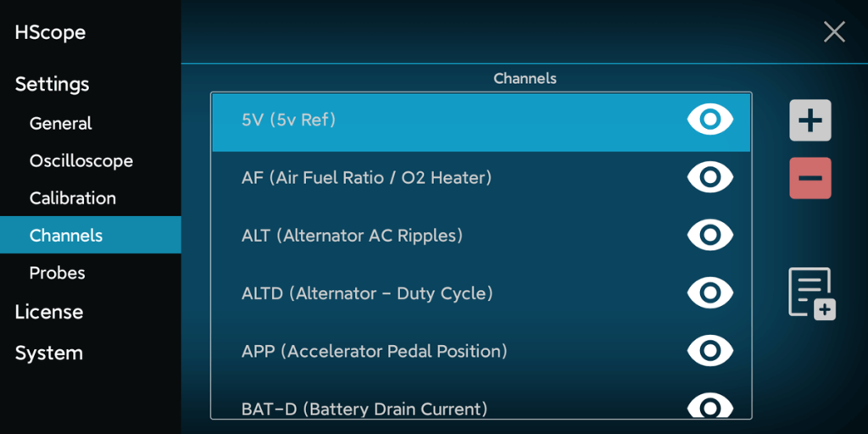The width and height of the screenshot is (868, 434).
Task: Toggle visibility of 5V (5v Ref) channel
Action: coord(709,120)
